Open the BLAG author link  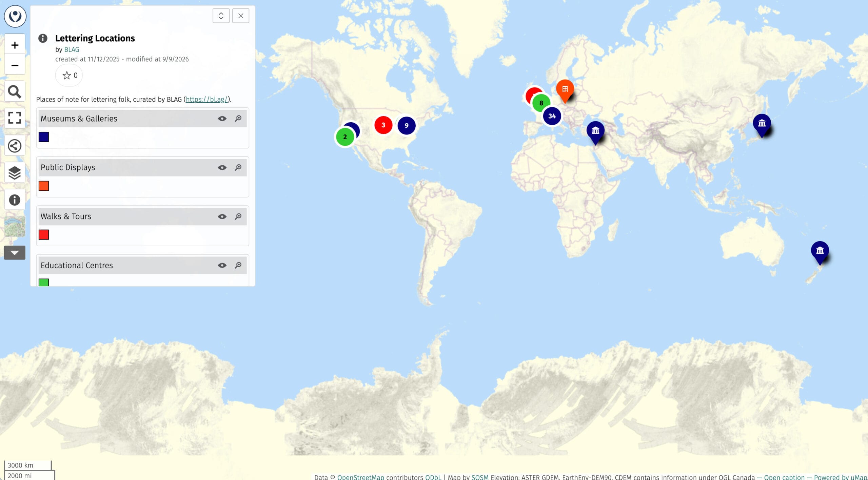pyautogui.click(x=72, y=49)
